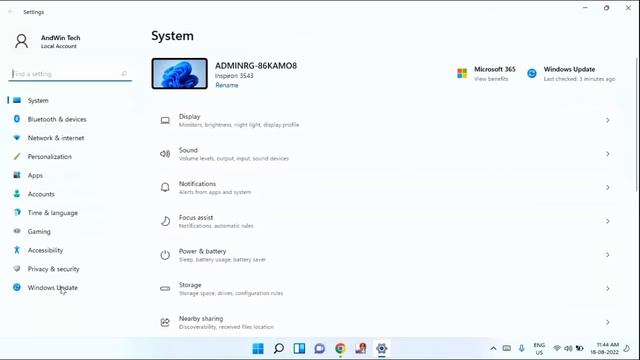Click the volume tray icon
The image size is (640, 360).
[568, 348]
